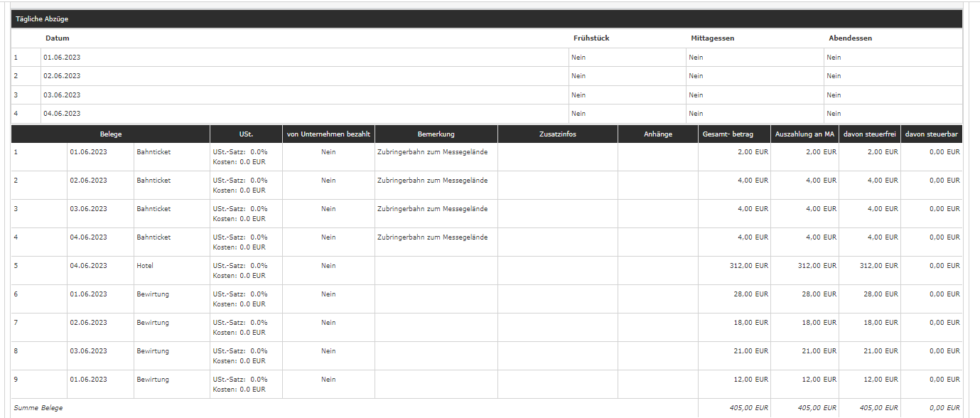Click the Belege column header
Image resolution: width=980 pixels, height=418 pixels.
[x=110, y=134]
